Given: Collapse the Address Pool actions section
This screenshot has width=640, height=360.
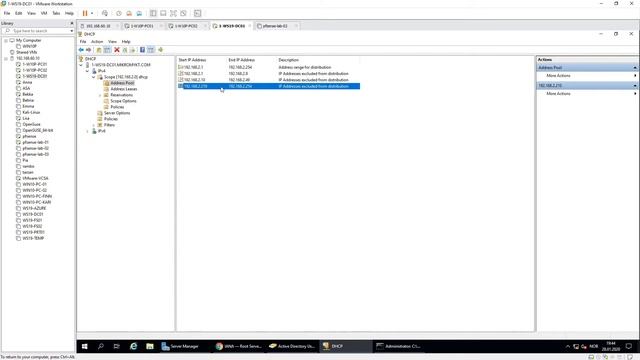Looking at the screenshot, I should (635, 68).
